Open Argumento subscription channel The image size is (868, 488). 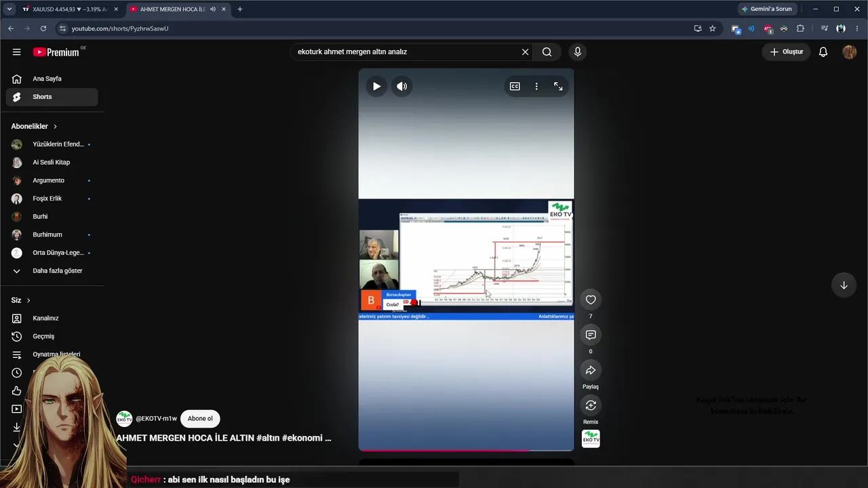[52, 180]
